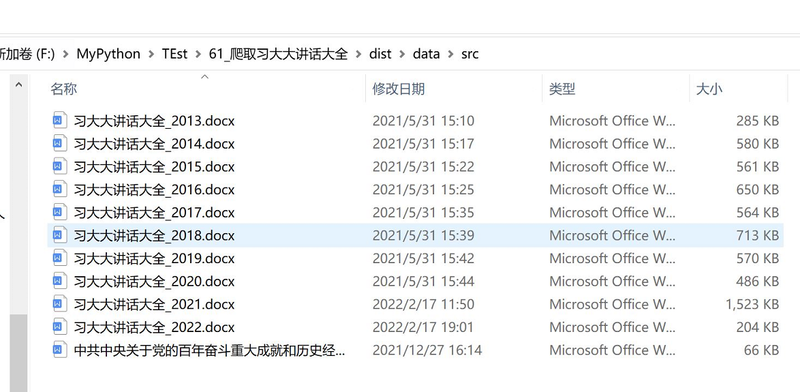
Task: Expand the chevron between data and src
Action: pyautogui.click(x=451, y=54)
